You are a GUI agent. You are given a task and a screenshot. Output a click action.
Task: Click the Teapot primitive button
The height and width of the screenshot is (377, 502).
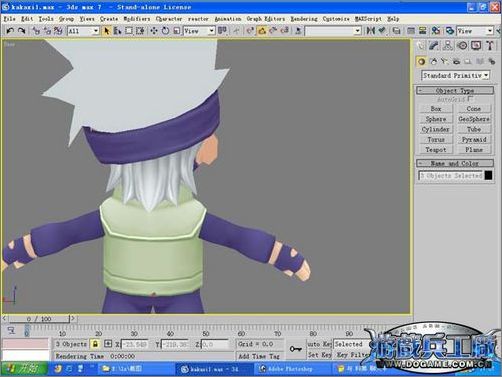pos(436,150)
